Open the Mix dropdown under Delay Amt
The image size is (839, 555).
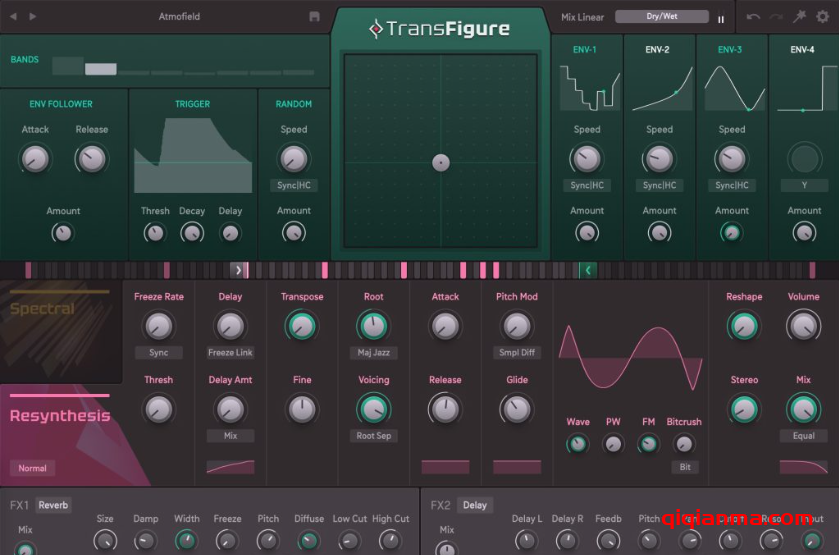pos(231,436)
